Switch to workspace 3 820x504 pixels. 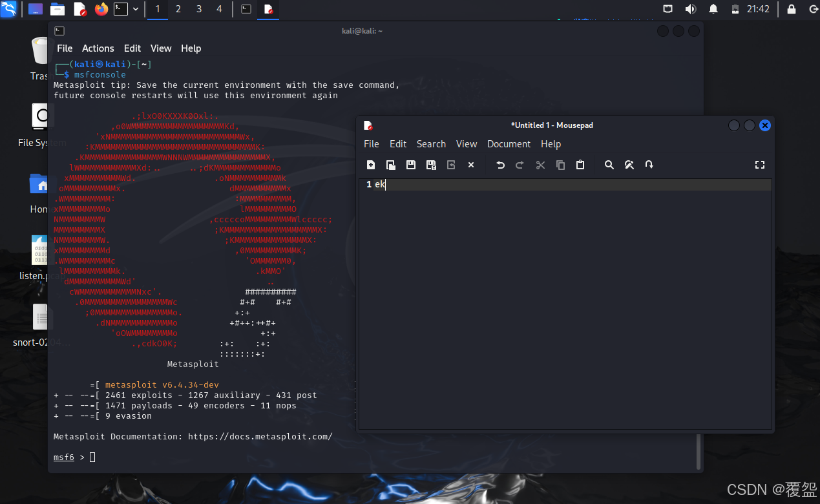199,9
